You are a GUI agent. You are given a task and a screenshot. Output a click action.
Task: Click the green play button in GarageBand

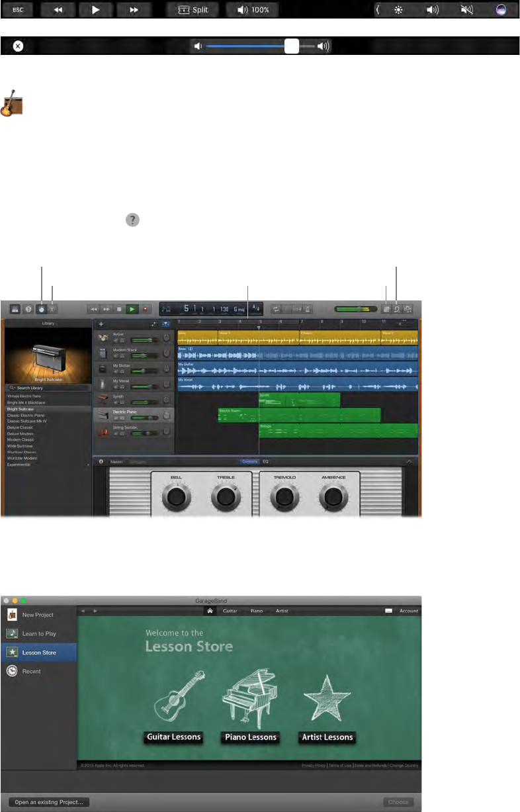[x=132, y=308]
